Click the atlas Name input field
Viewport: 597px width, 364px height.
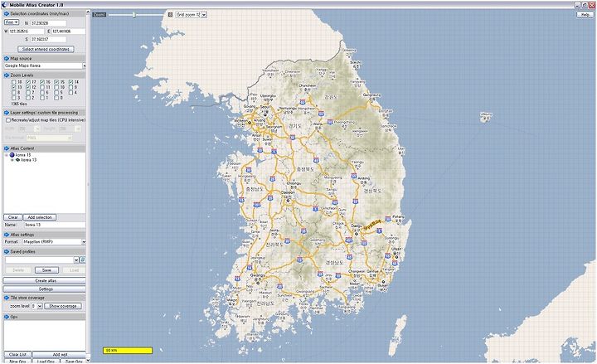55,225
